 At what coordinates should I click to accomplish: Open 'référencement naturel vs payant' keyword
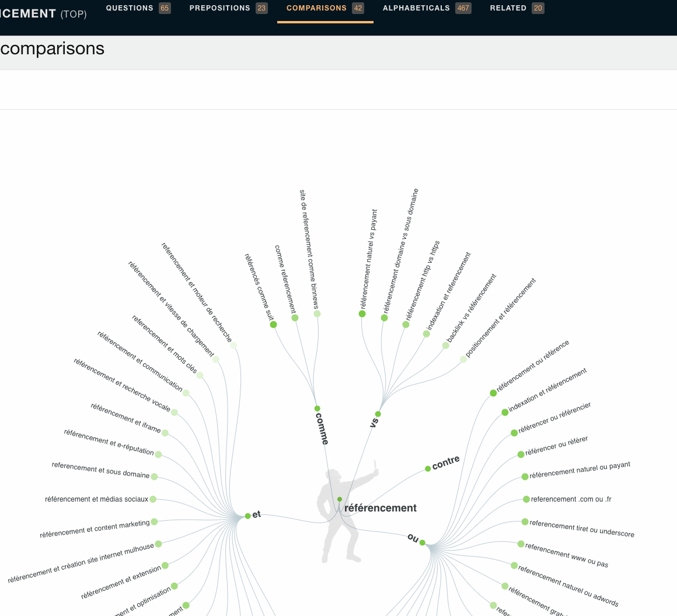coord(369,259)
